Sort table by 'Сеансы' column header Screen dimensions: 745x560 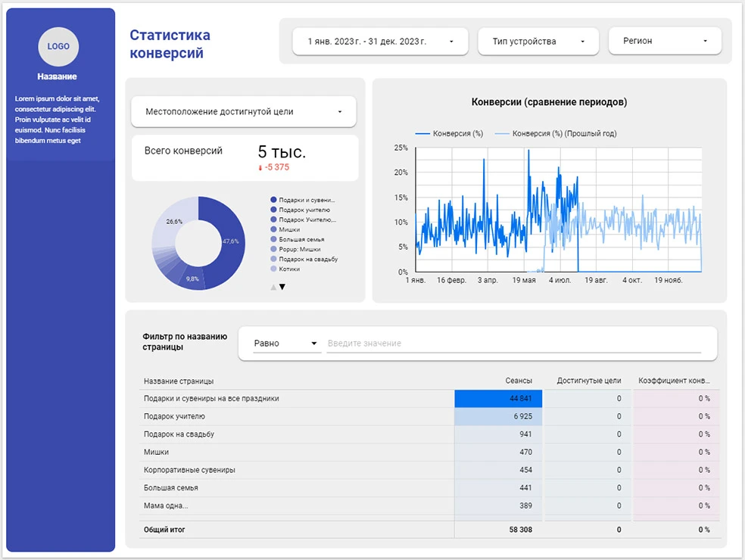519,381
